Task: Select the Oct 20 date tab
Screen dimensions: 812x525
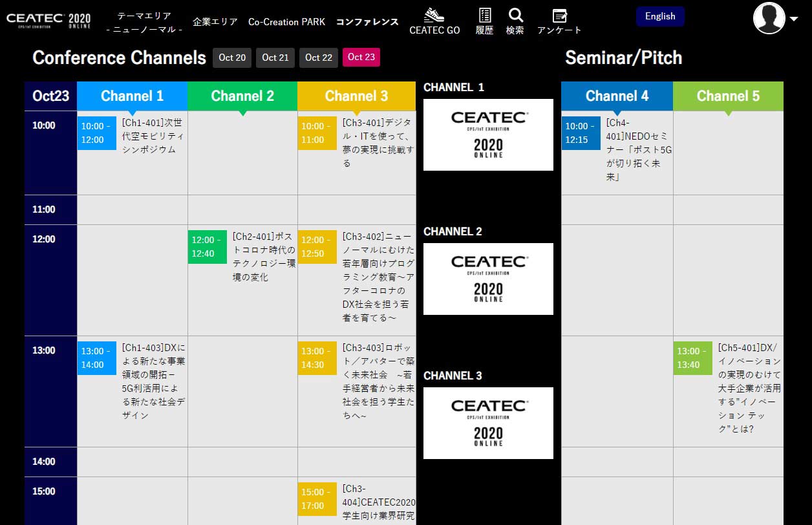Action: pyautogui.click(x=232, y=58)
